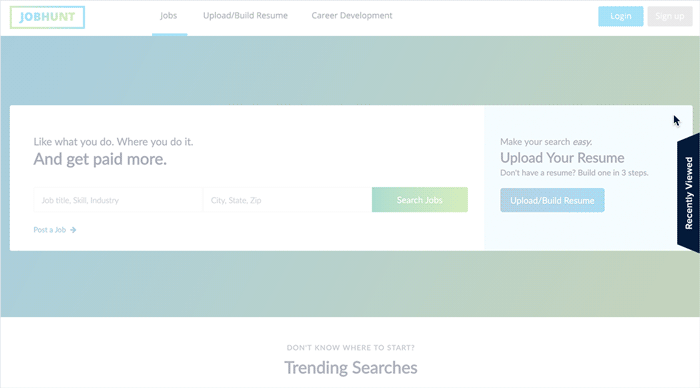This screenshot has height=388, width=700.
Task: Click the Sign up button
Action: point(670,16)
